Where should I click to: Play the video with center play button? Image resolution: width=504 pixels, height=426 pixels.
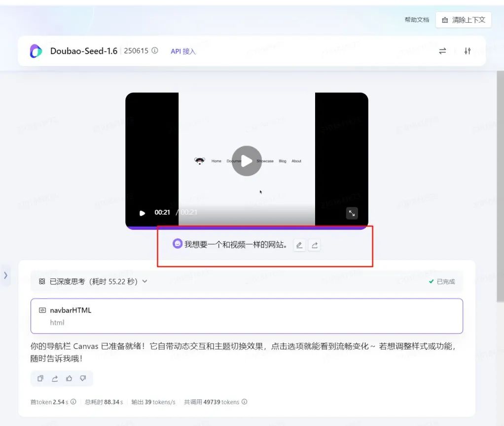[x=247, y=161]
